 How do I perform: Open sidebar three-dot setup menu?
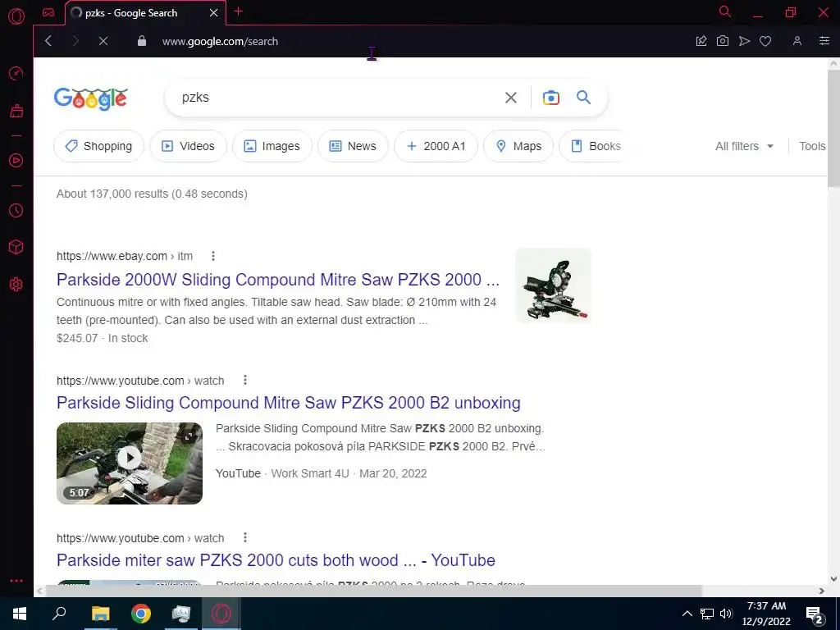point(16,581)
